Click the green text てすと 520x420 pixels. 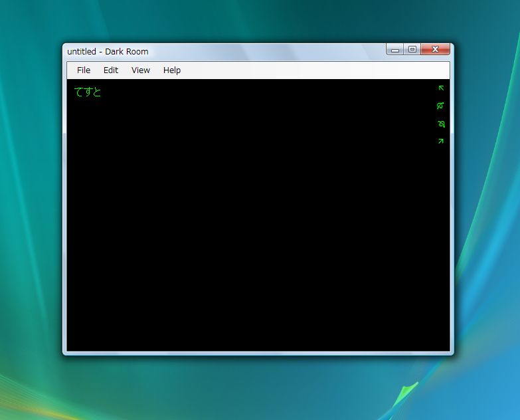(x=88, y=92)
